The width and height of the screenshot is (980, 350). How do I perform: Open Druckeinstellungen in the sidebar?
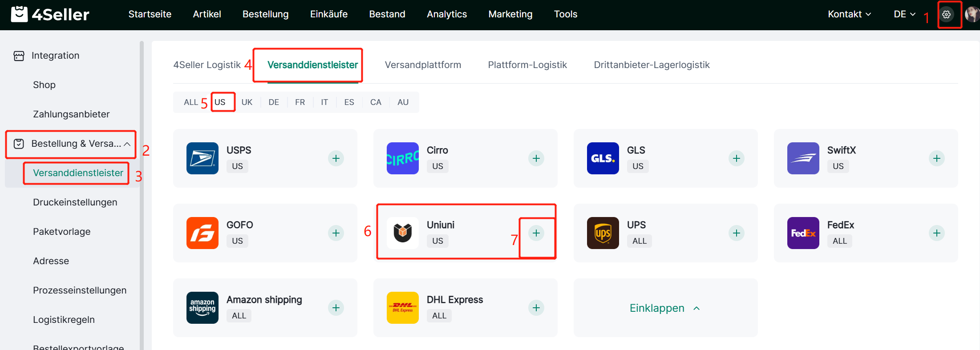pos(75,202)
